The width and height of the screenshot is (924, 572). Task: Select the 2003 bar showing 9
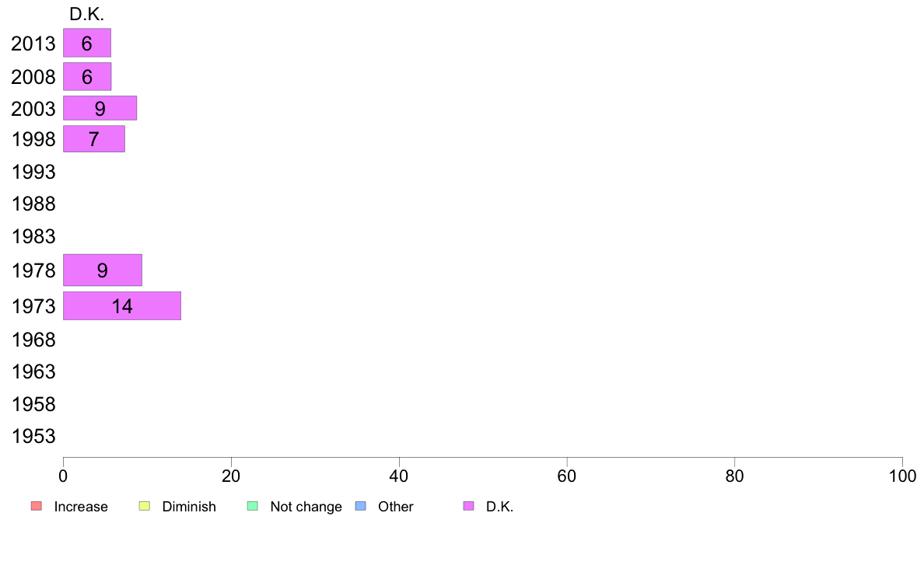coord(100,108)
